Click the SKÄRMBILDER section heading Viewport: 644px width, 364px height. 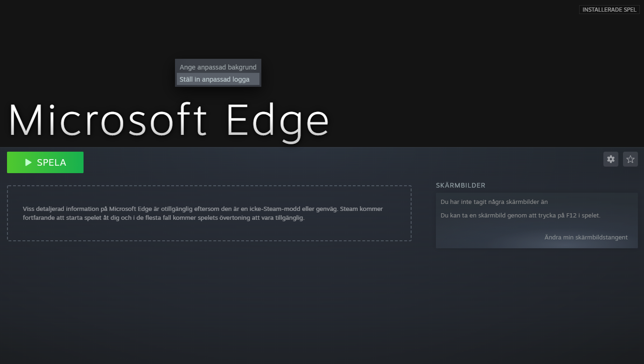click(x=460, y=185)
